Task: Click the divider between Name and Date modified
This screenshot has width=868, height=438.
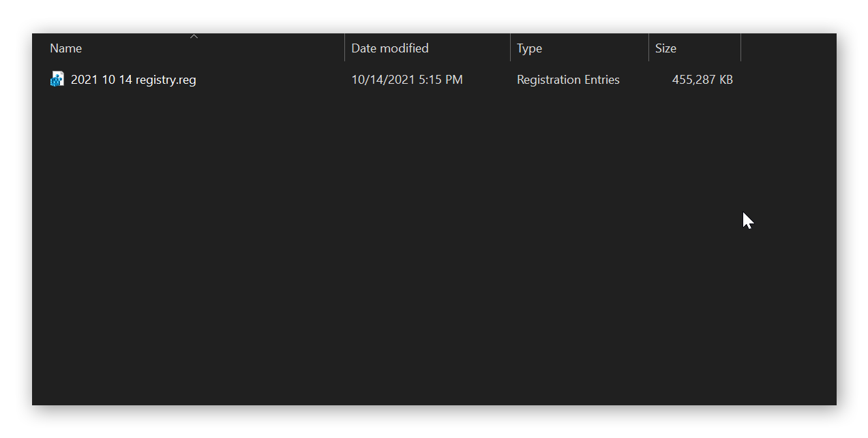Action: coord(344,48)
